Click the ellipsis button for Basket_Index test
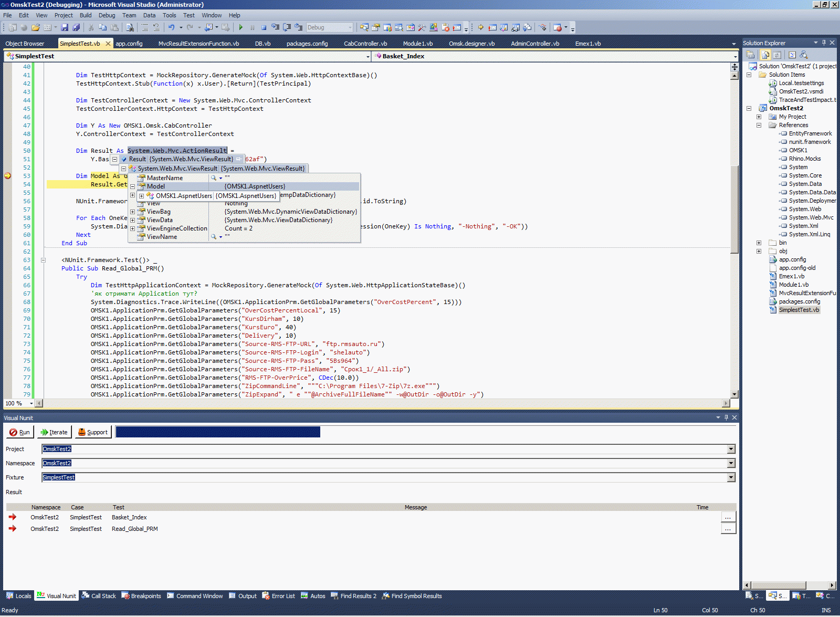 (x=728, y=517)
